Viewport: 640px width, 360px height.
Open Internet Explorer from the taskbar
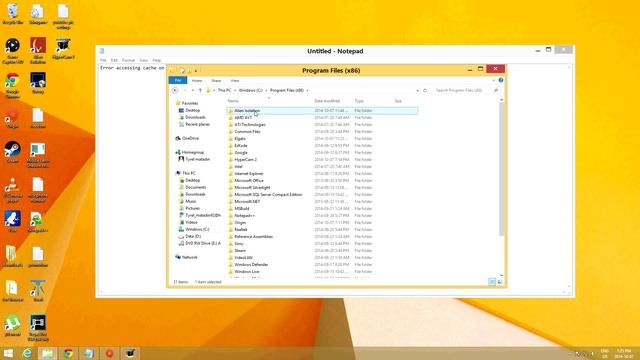pyautogui.click(x=27, y=353)
